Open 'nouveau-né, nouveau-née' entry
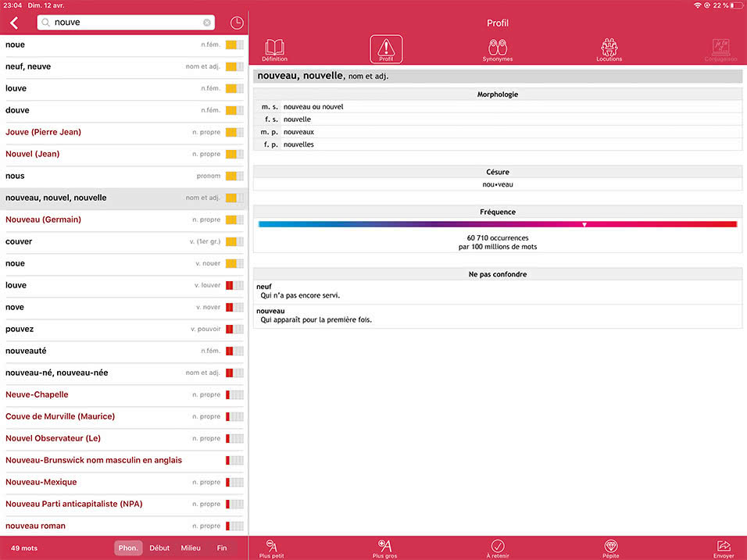The image size is (747, 560). click(x=124, y=373)
